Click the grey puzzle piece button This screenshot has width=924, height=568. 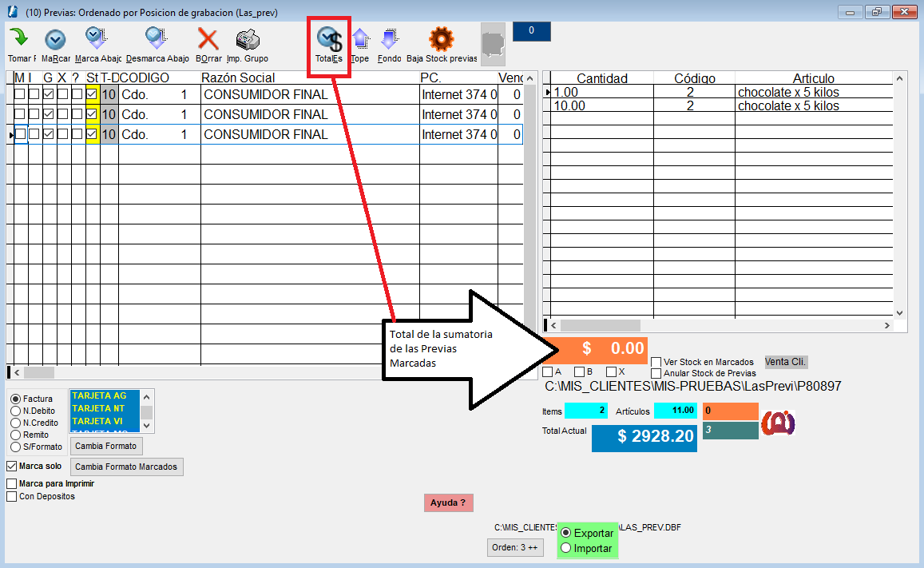click(494, 44)
